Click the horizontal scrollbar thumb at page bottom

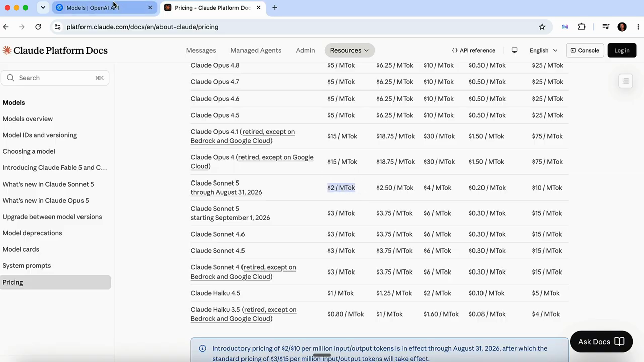[322, 355]
